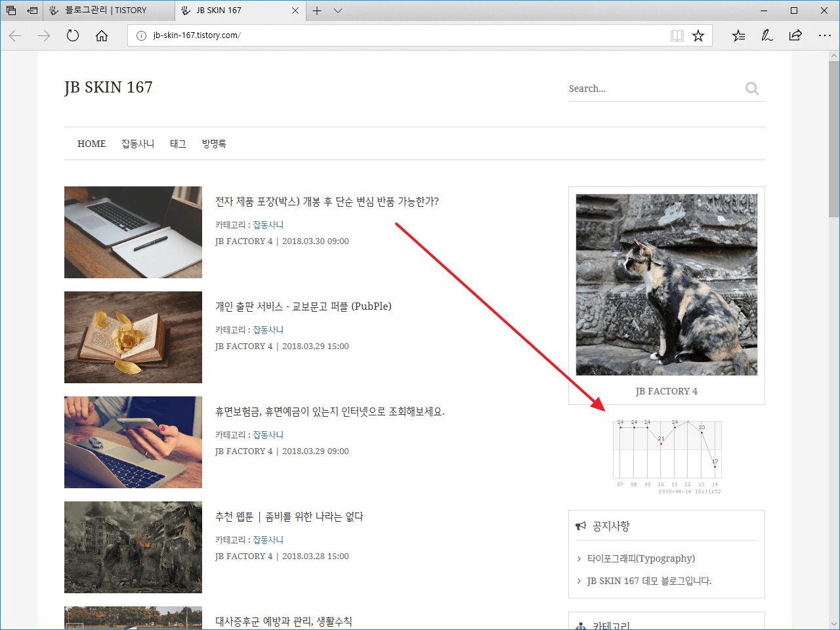Show tabs you've set aside

(x=11, y=10)
